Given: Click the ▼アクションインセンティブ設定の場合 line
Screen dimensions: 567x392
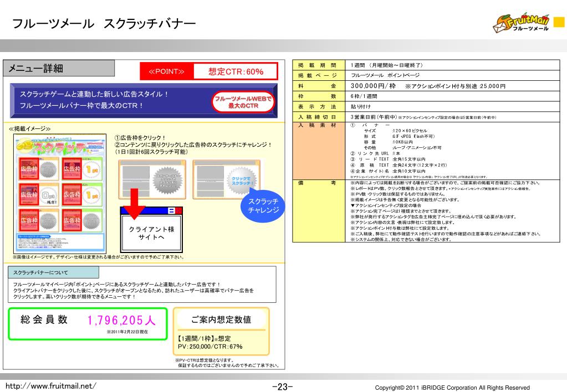Looking at the screenshot, I should pyautogui.click(x=385, y=205).
